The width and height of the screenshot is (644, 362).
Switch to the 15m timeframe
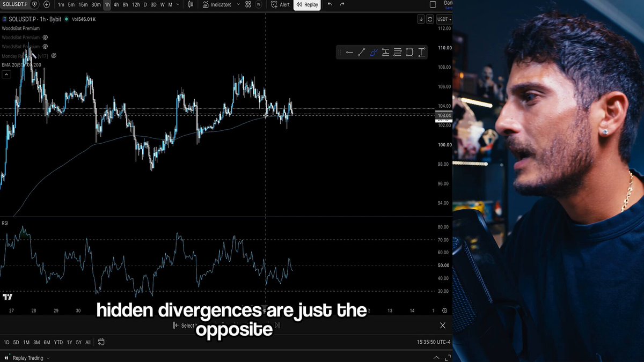click(83, 5)
